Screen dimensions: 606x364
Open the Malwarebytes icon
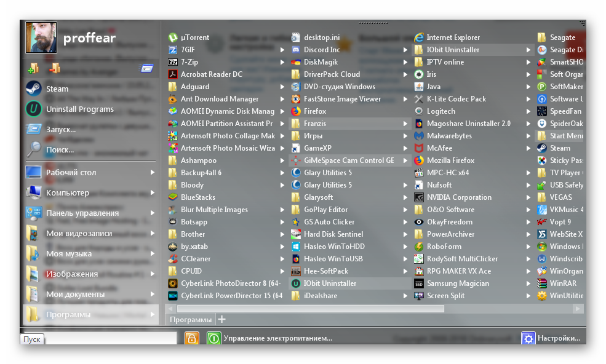pos(418,136)
